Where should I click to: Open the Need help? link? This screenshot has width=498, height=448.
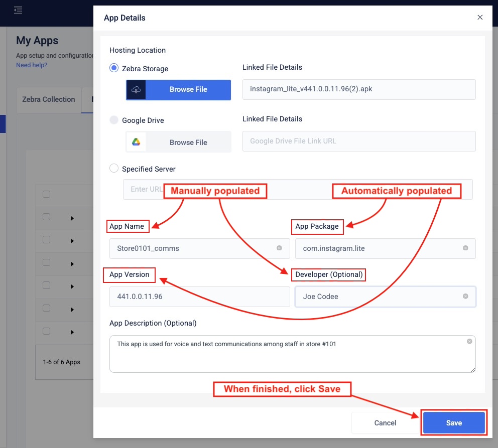click(32, 65)
